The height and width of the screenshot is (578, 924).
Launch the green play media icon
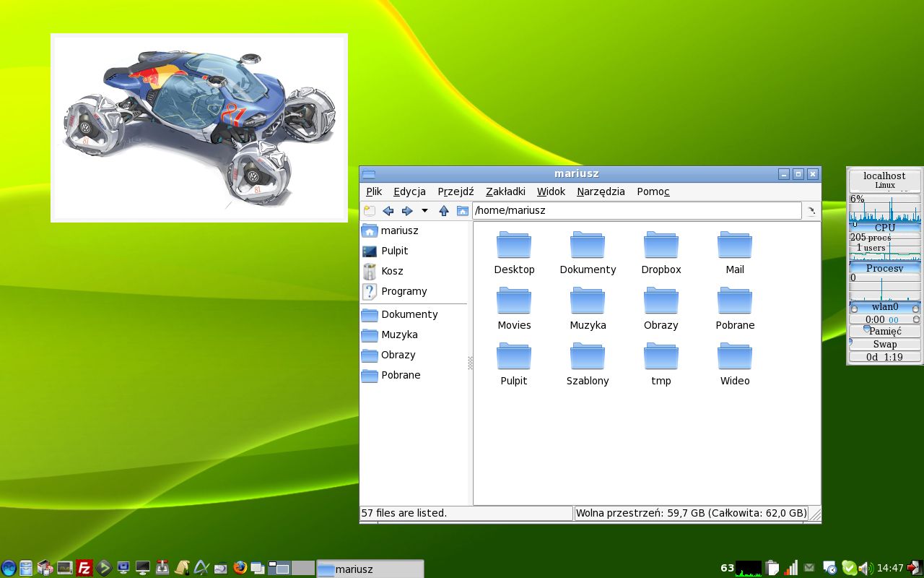click(104, 569)
